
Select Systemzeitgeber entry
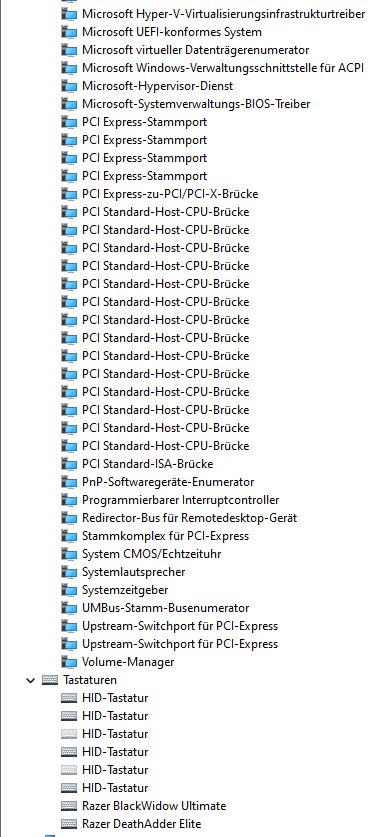[125, 590]
